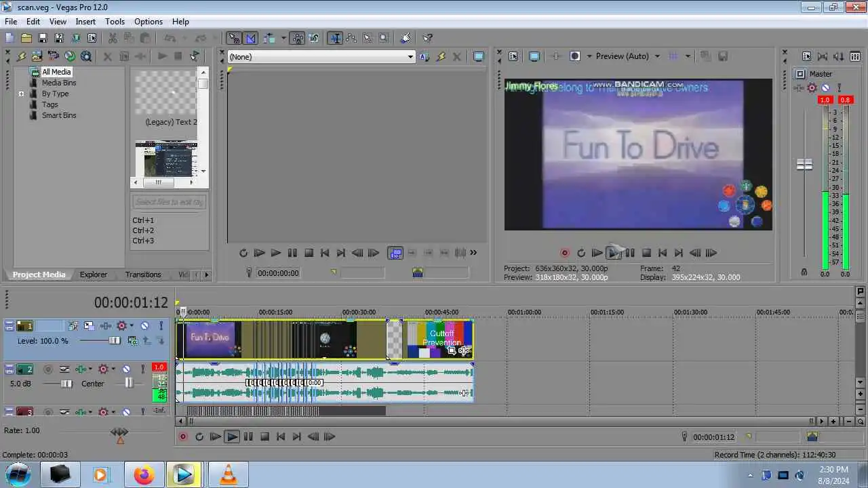Open VLC media player from taskbar
Viewport: 868px width, 488px height.
point(228,475)
